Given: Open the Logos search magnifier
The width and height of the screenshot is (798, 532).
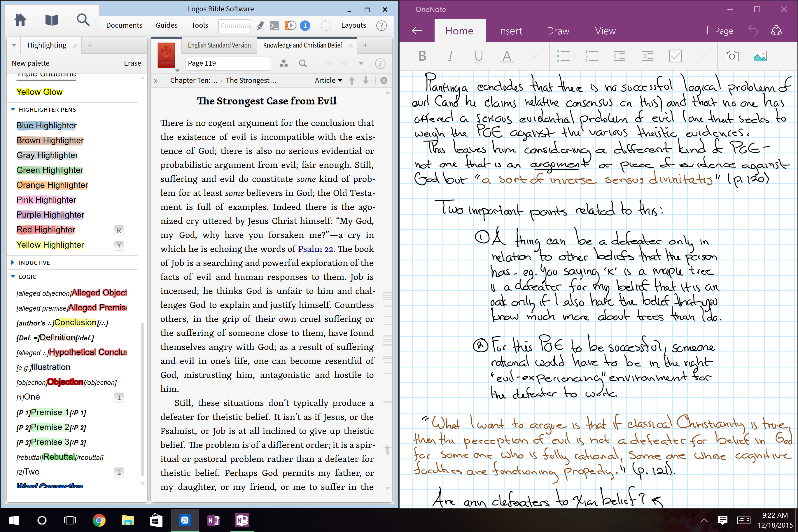Looking at the screenshot, I should point(83,20).
